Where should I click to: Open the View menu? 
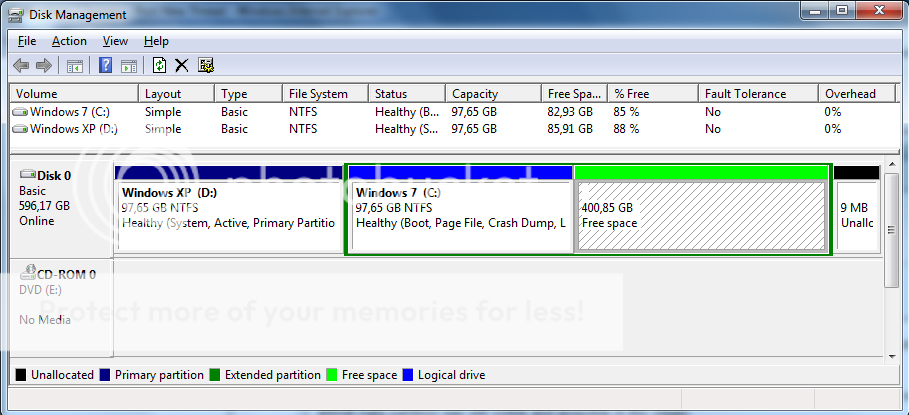pyautogui.click(x=115, y=41)
